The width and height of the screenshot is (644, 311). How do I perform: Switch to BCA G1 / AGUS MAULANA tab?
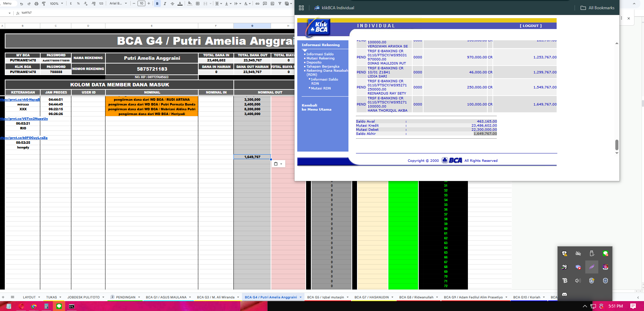coord(166,297)
